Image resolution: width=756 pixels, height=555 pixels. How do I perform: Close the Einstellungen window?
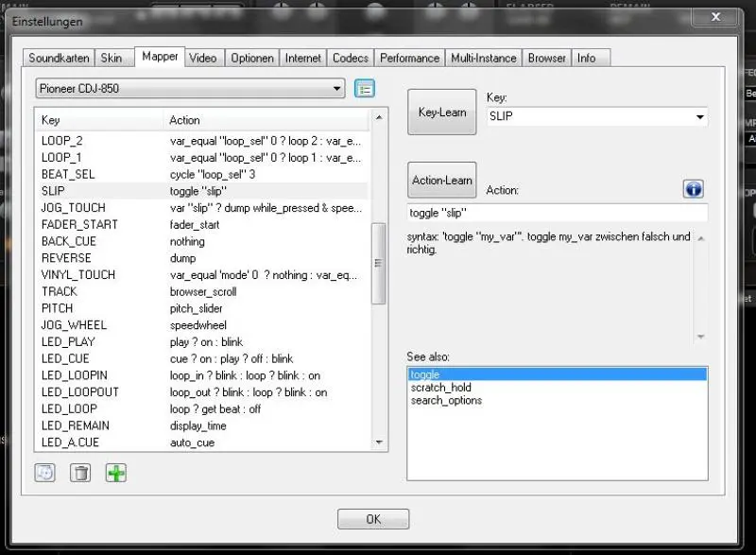[x=717, y=18]
